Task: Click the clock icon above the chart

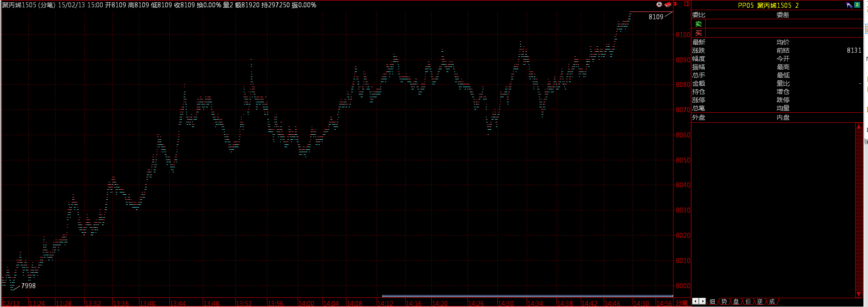Action: click(659, 4)
